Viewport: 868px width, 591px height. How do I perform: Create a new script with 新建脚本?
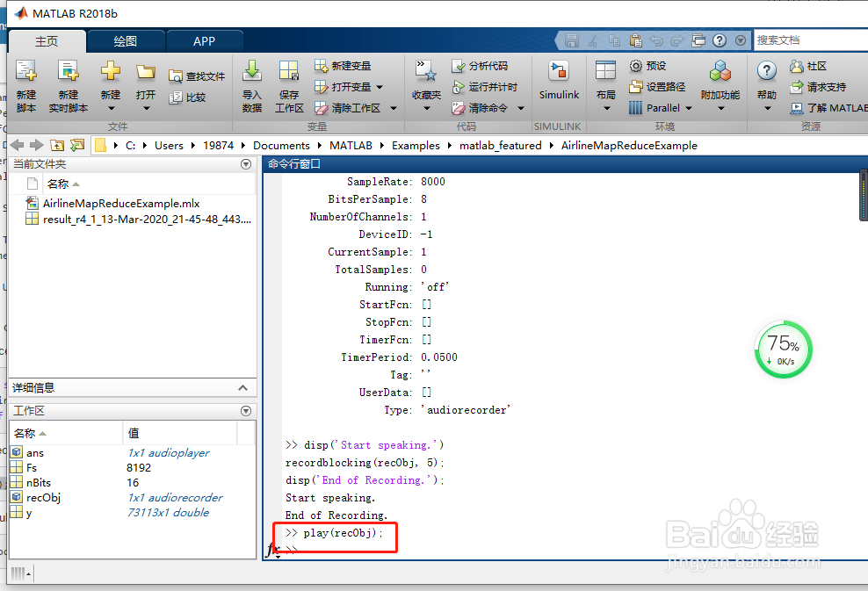pyautogui.click(x=26, y=86)
